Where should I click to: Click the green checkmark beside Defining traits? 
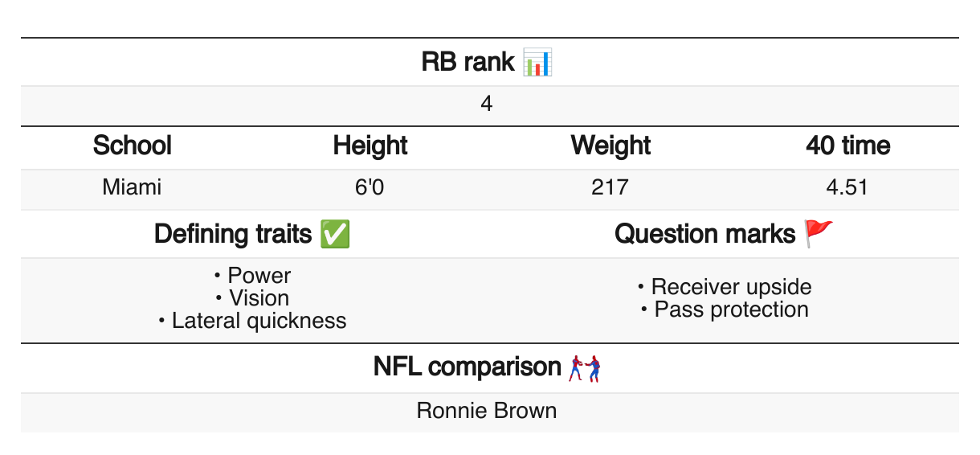point(334,234)
